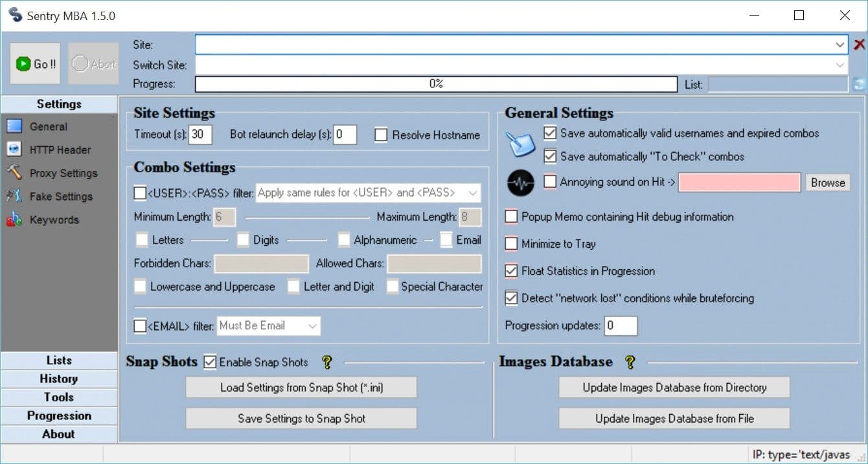Enable the Resolve Hostname checkbox
This screenshot has width=868, height=464.
click(381, 135)
